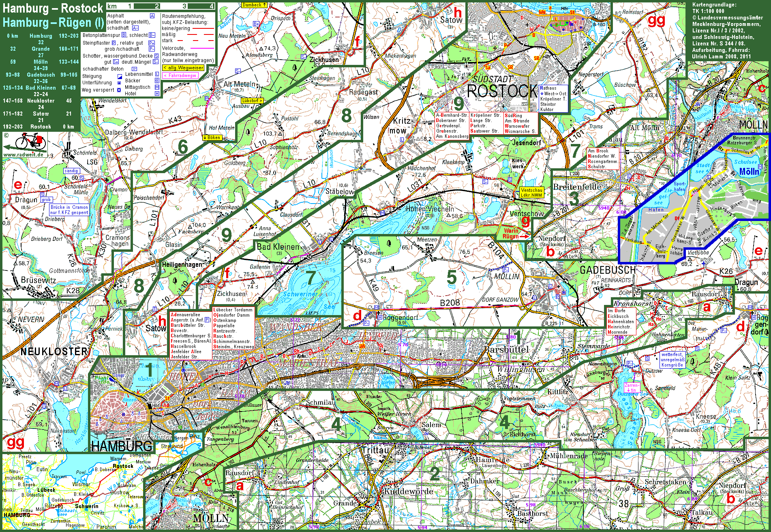Click the magenta 'Fahrradwegw.' label
The image size is (771, 532).
click(x=180, y=75)
